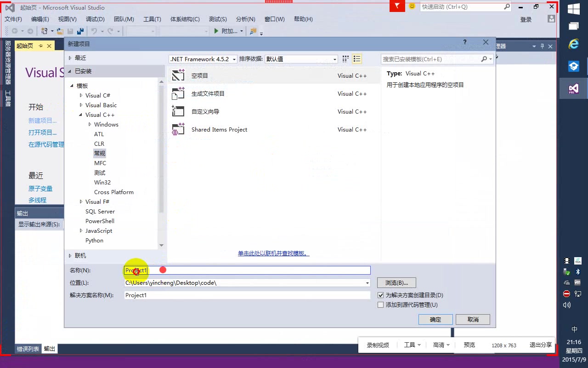Viewport: 588px width, 368px height.
Task: Select the Python template category
Action: (94, 240)
